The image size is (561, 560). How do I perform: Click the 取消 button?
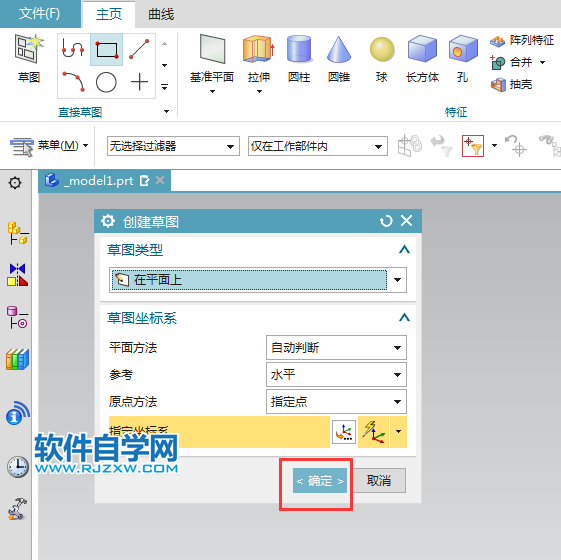tap(379, 481)
